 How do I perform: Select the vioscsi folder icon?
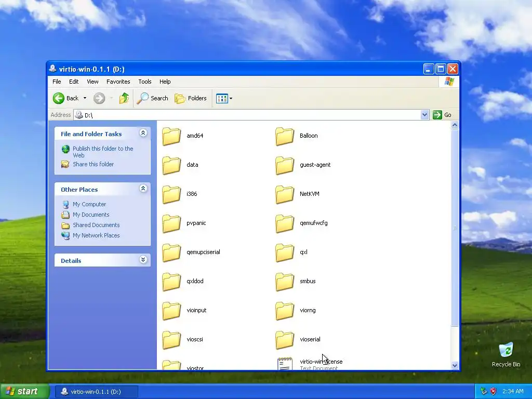click(171, 340)
